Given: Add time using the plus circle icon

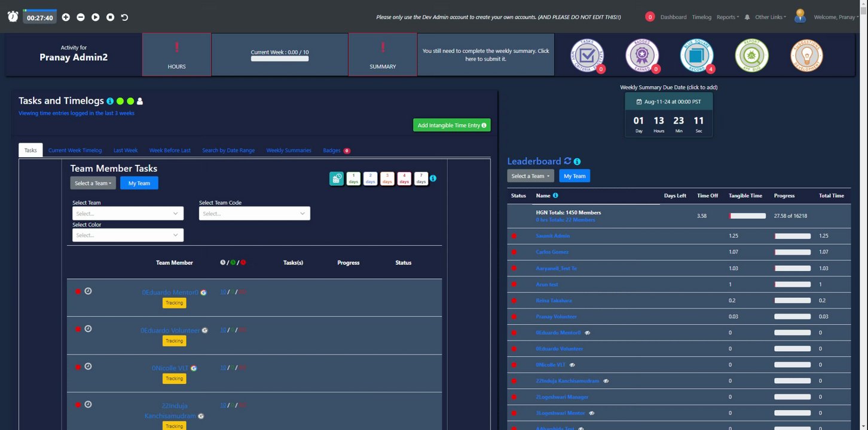Looking at the screenshot, I should [x=66, y=17].
